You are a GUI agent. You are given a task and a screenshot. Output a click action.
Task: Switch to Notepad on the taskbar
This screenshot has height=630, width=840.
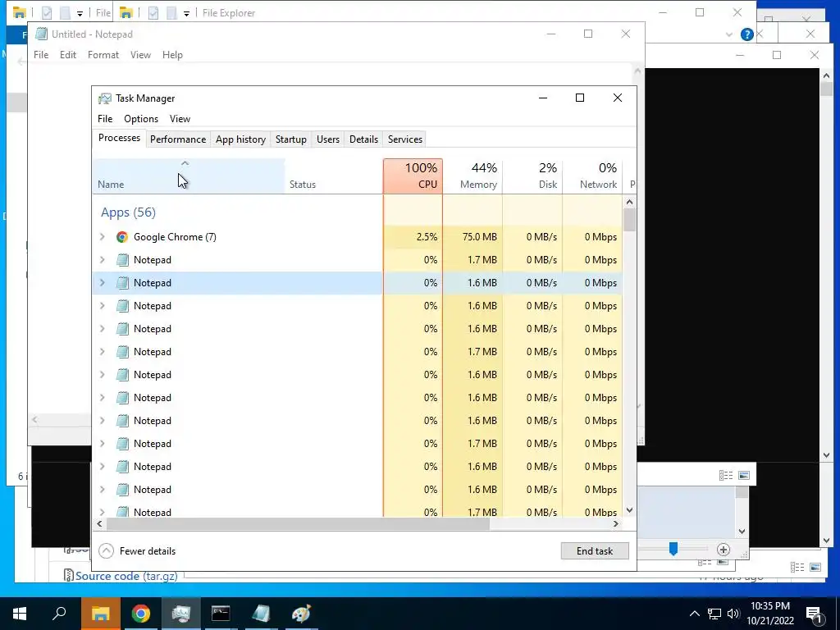click(x=261, y=614)
